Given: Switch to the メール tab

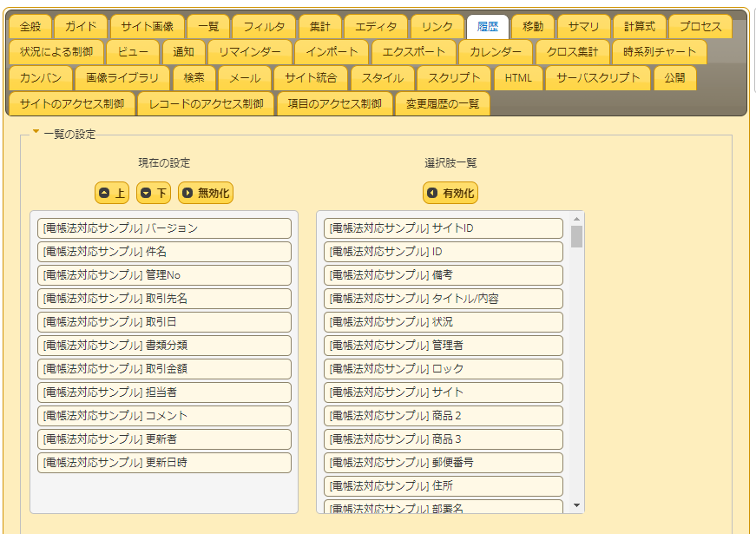Looking at the screenshot, I should [x=245, y=78].
